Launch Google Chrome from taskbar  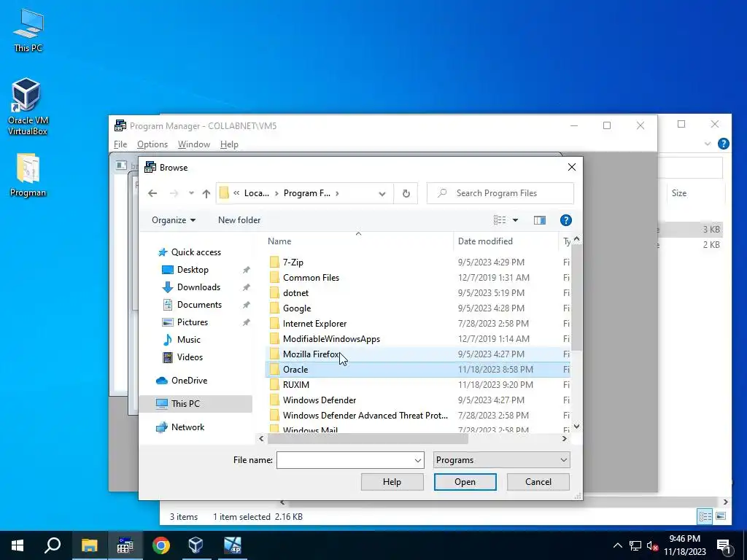coord(161,545)
